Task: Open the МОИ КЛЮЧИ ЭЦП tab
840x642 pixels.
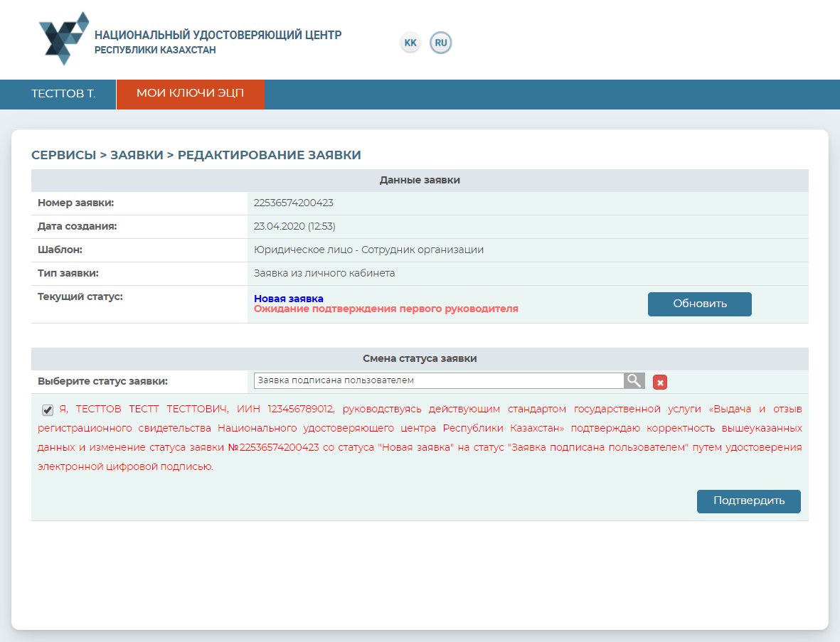Action: 190,94
